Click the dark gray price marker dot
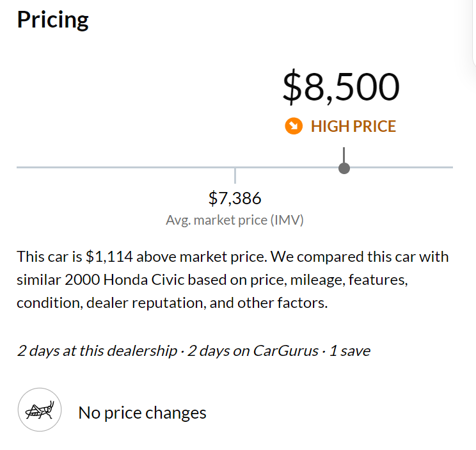 click(344, 168)
